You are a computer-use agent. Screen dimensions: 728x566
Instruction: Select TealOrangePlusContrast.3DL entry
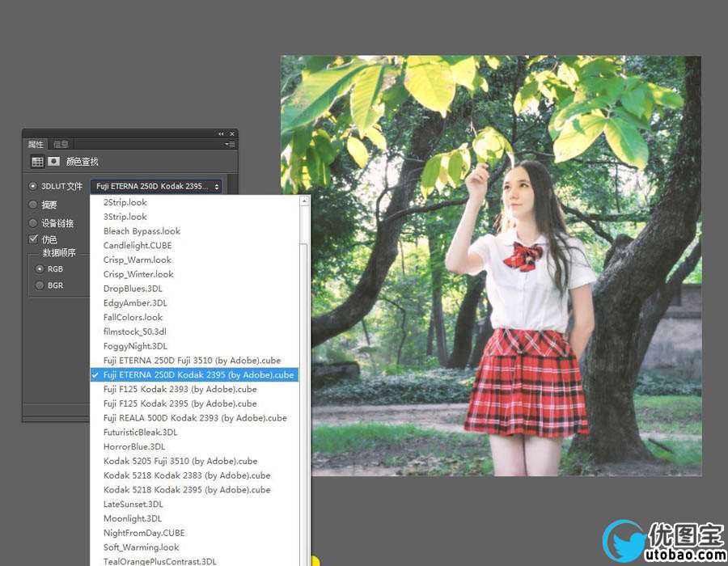coord(194,560)
